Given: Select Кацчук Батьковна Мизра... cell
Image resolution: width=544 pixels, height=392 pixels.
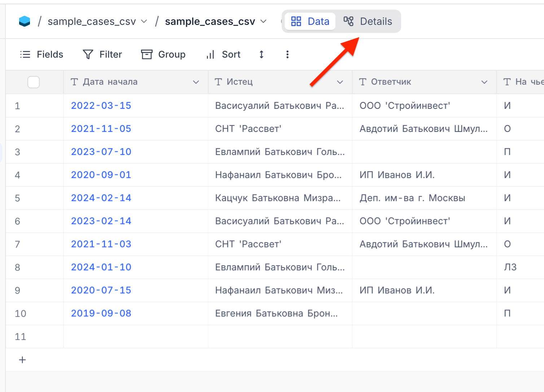Looking at the screenshot, I should coord(280,198).
